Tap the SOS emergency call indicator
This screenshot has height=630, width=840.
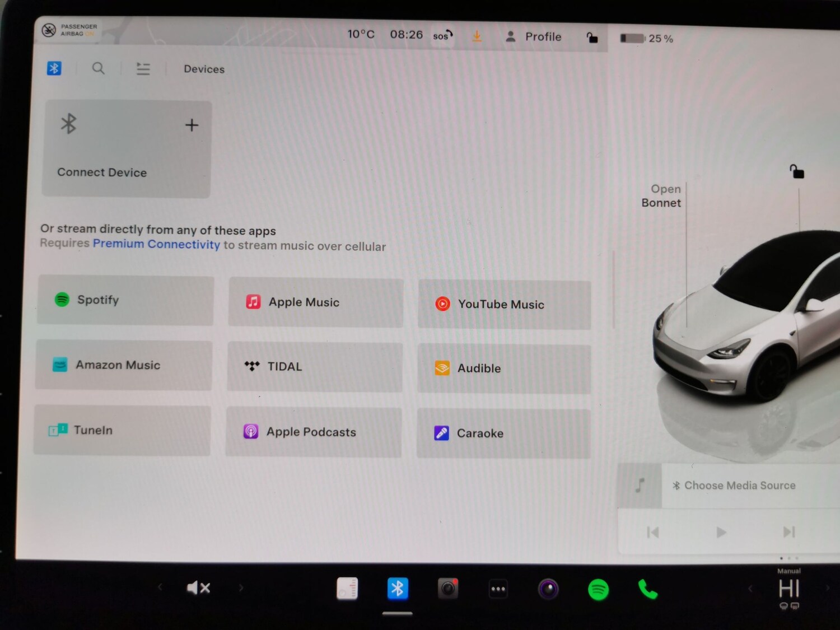tap(442, 35)
